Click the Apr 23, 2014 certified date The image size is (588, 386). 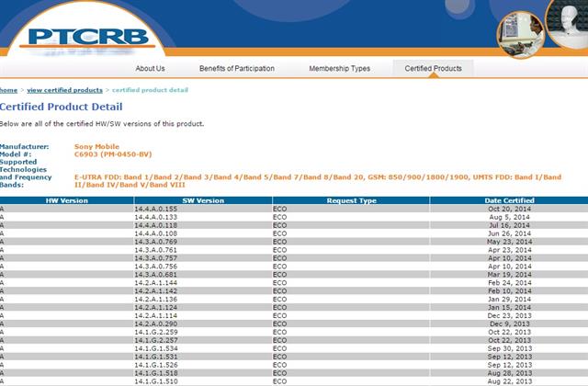509,250
